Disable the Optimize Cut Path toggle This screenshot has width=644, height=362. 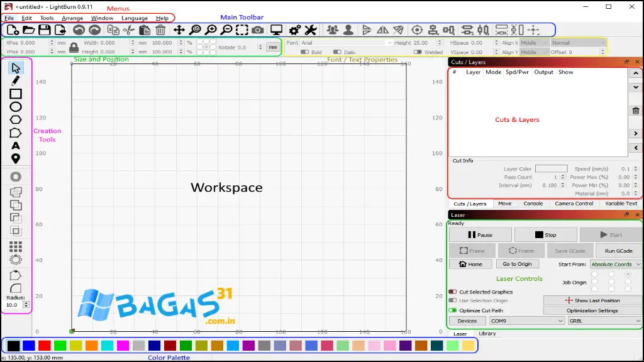[x=451, y=310]
